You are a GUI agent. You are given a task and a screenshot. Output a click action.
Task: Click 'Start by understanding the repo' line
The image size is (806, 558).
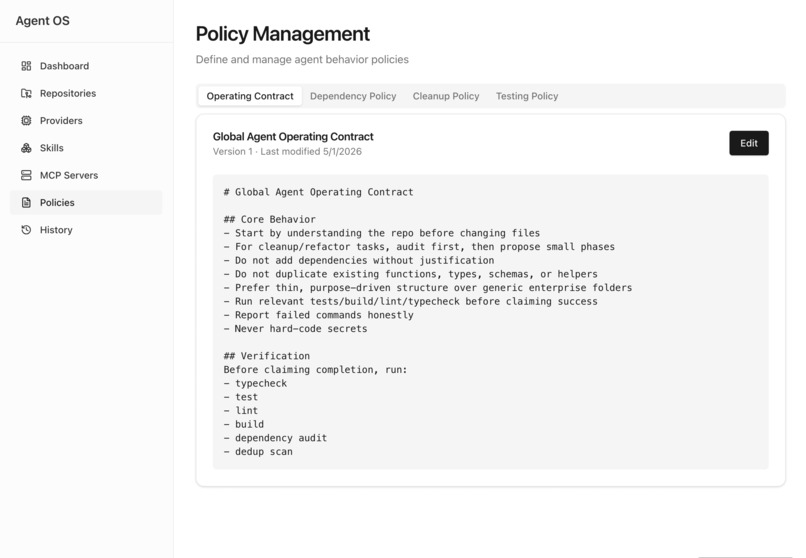[381, 233]
